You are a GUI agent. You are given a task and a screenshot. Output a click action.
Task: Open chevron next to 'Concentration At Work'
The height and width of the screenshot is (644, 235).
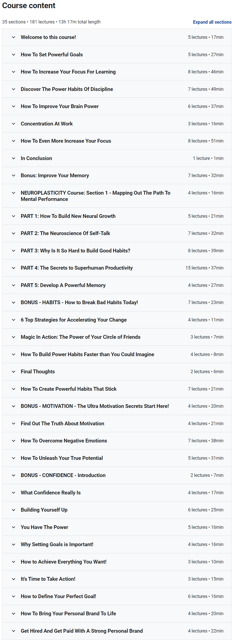[13, 124]
